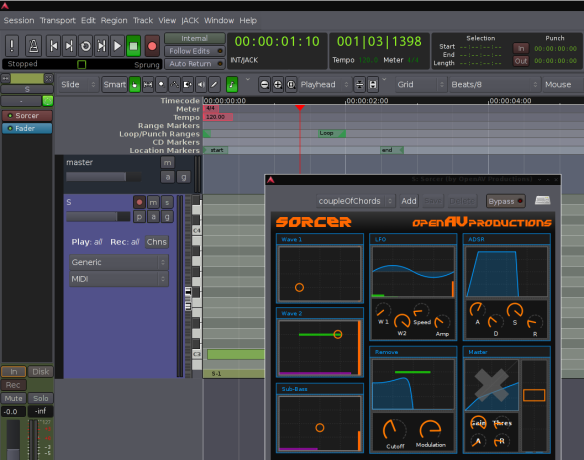Toggle the metronome click button
This screenshot has height=460, width=584.
pos(33,46)
